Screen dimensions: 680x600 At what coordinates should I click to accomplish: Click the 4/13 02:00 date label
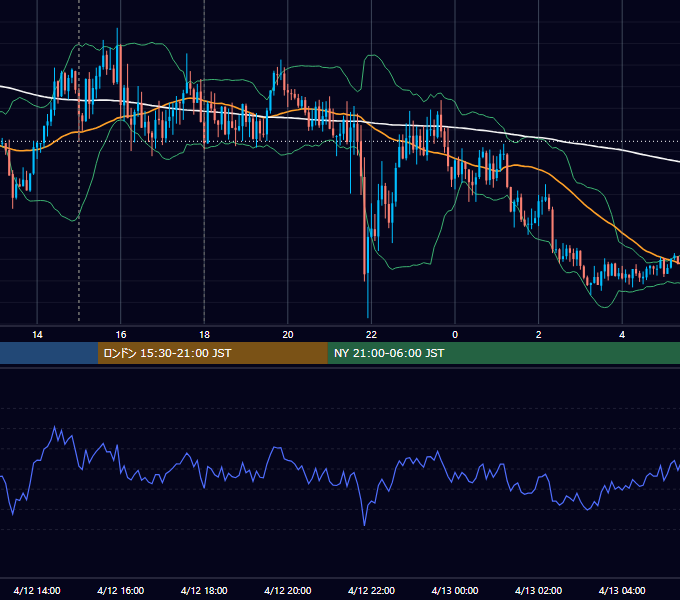538,590
